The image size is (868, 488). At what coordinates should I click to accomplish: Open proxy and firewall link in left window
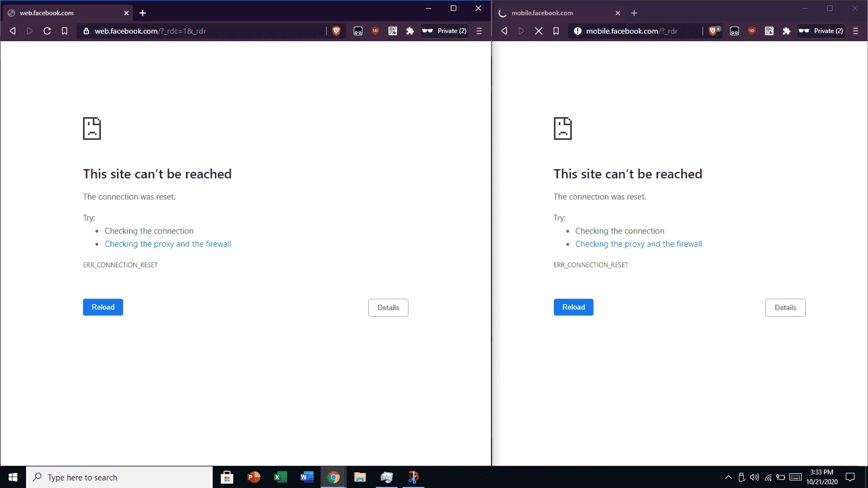coord(168,244)
